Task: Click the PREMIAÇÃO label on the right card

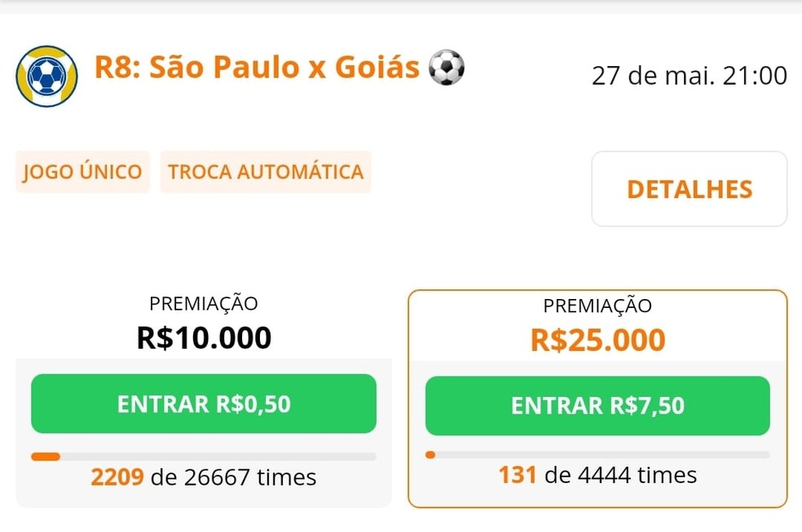Action: coord(597,306)
